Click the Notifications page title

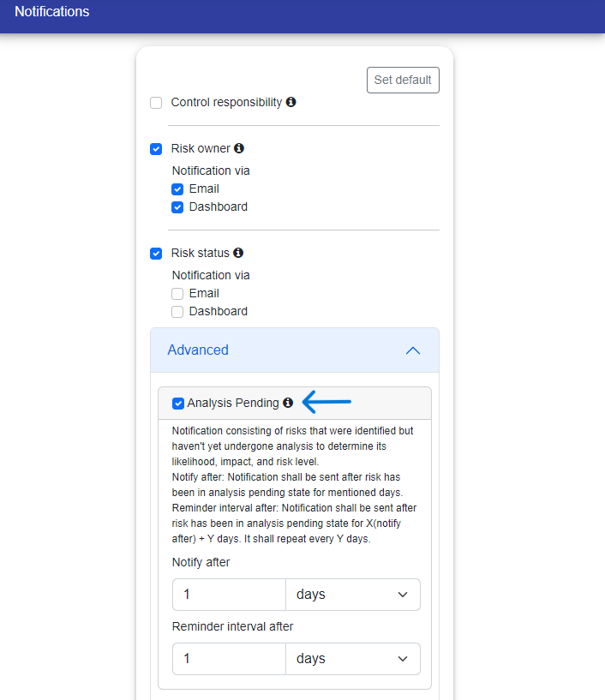coord(51,12)
